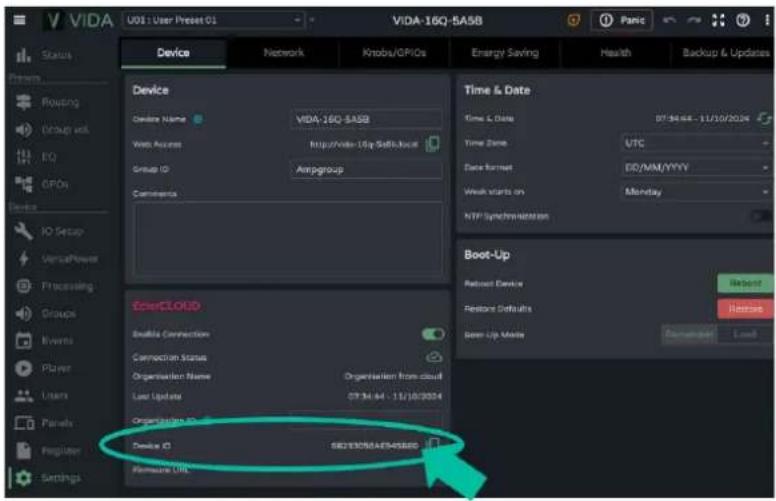This screenshot has height=501, width=776.
Task: Open Users in the sidebar
Action: [41, 396]
